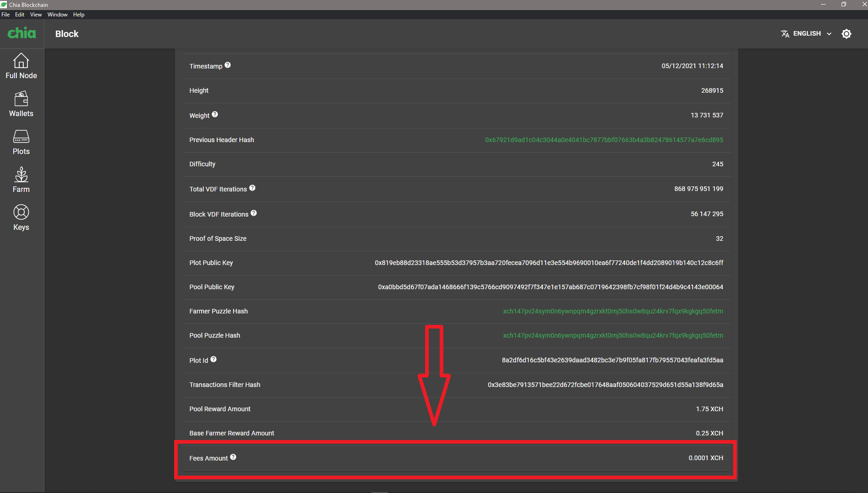The width and height of the screenshot is (868, 493).
Task: Toggle the theme brightness icon
Action: (846, 34)
